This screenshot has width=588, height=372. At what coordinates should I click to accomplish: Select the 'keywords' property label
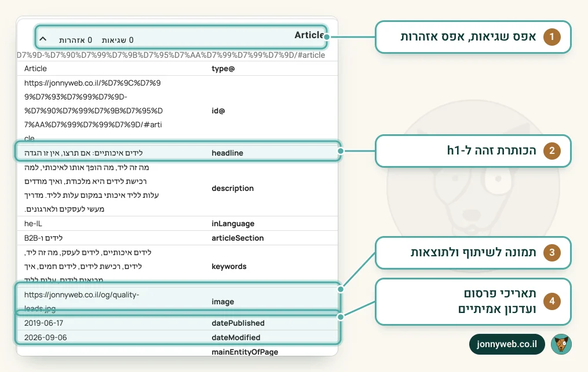tap(229, 266)
